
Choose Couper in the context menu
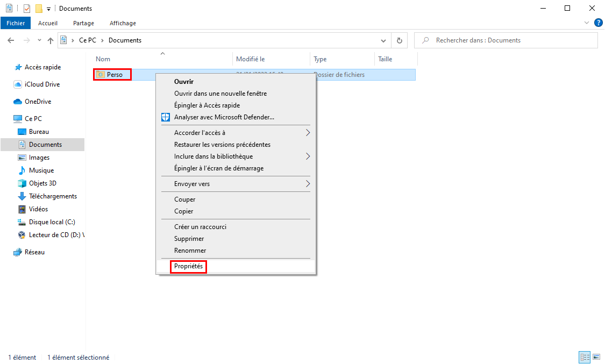coord(236,199)
